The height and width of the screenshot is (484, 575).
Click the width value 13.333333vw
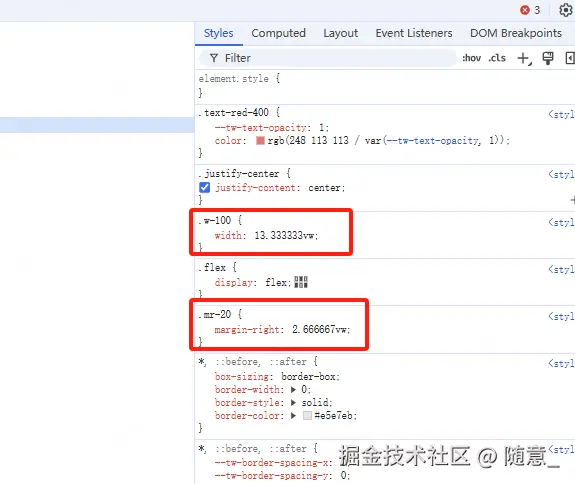[x=286, y=235]
